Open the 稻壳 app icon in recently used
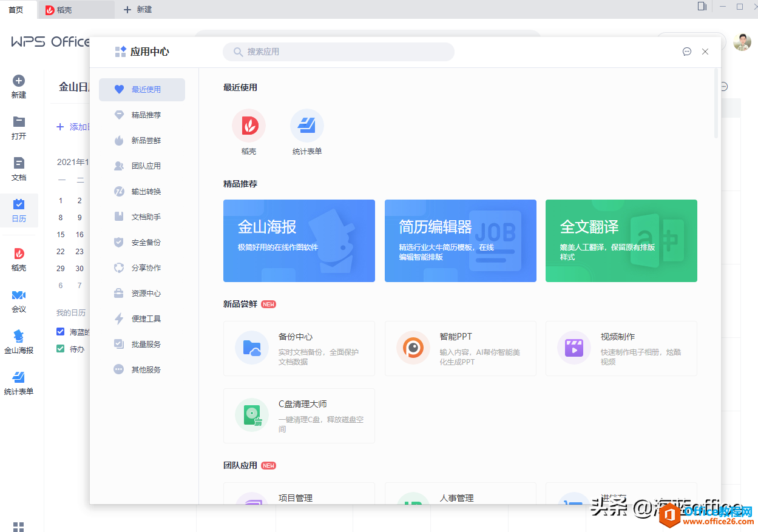This screenshot has width=758, height=532. pos(249,126)
